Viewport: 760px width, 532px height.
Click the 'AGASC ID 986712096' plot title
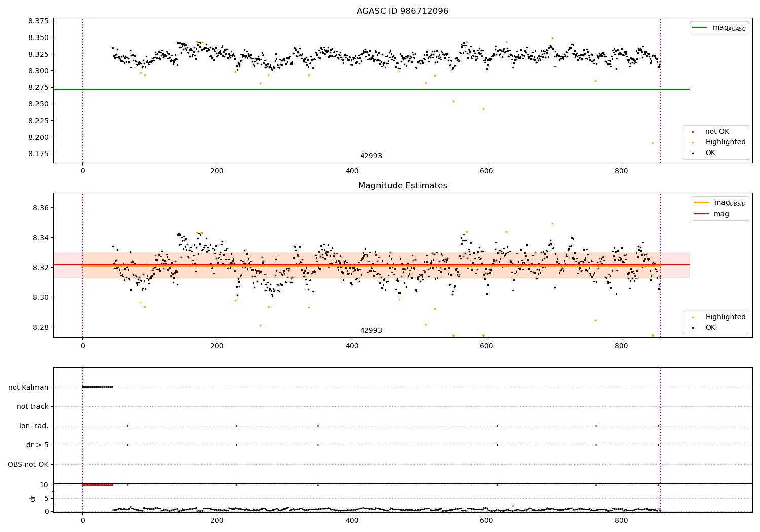point(402,11)
